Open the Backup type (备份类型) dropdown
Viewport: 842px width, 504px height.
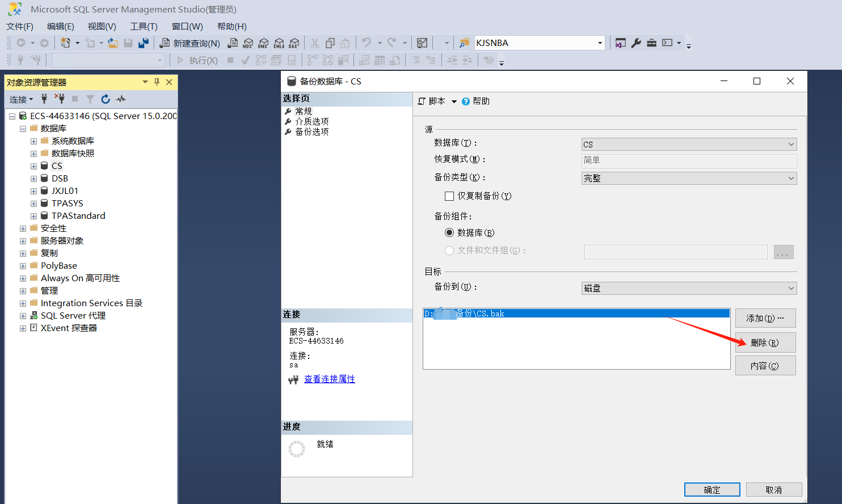[x=689, y=178]
